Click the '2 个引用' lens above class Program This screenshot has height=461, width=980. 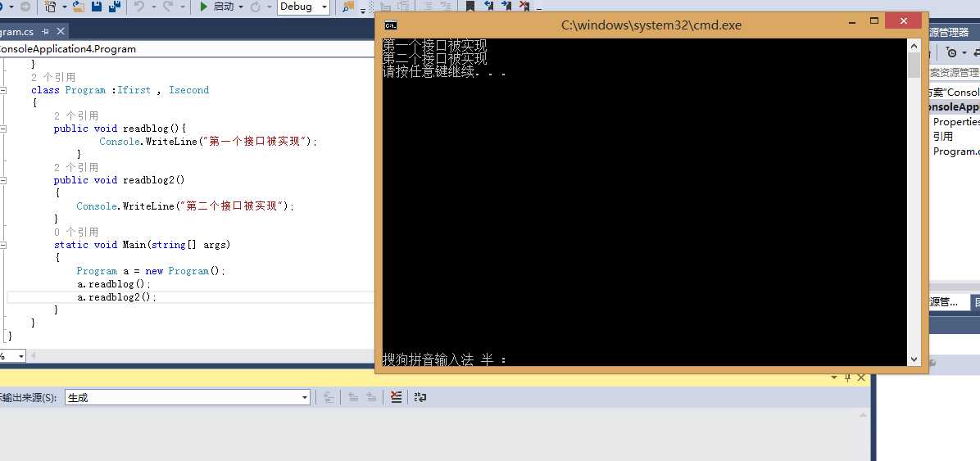click(53, 78)
